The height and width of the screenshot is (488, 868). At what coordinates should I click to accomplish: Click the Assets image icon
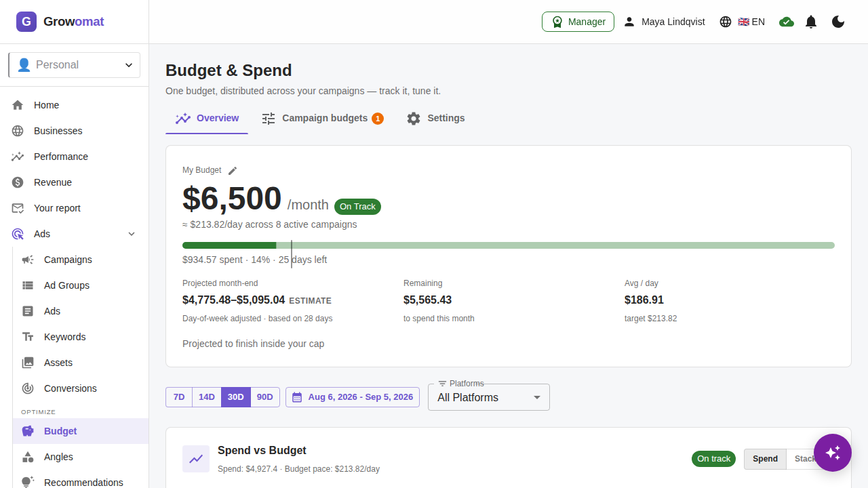(x=28, y=363)
